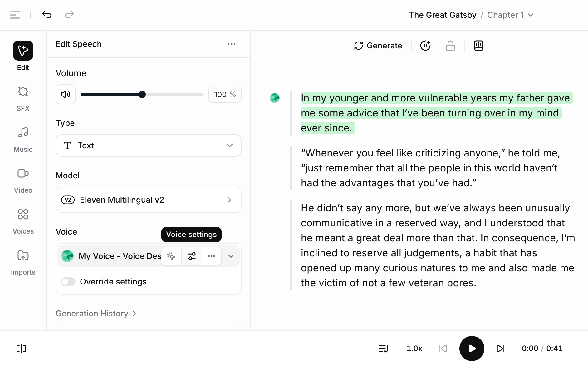Viewport: 588px width, 366px height.
Task: Open Generation History link
Action: [96, 314]
